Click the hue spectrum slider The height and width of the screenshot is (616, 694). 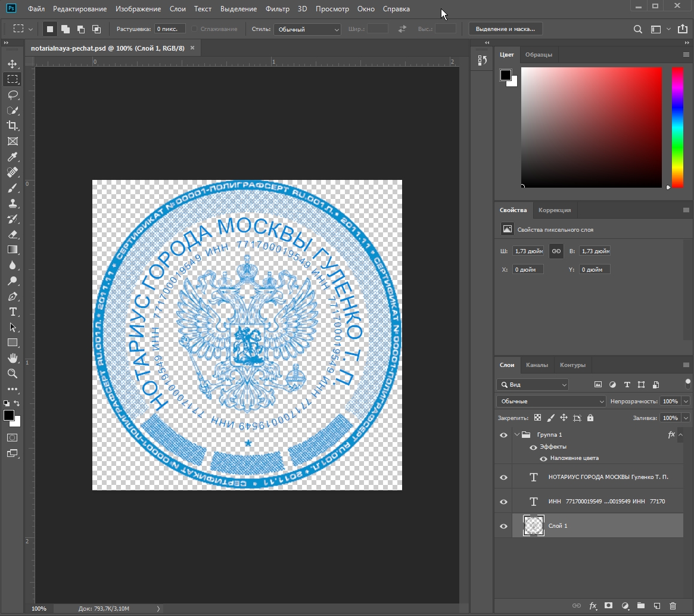678,127
